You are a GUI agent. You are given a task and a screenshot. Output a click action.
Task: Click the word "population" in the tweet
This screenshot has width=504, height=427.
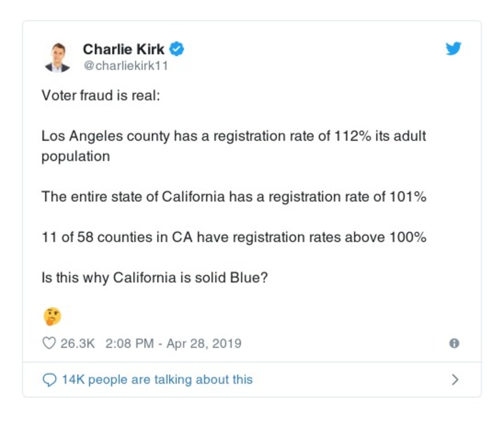[76, 156]
